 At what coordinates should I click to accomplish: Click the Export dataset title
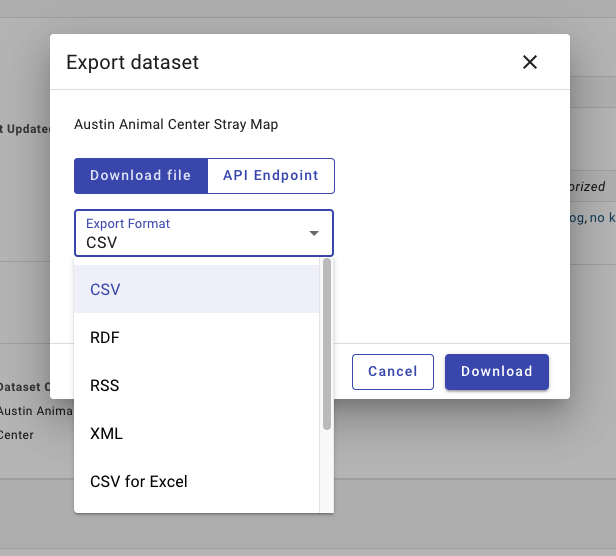click(x=132, y=62)
